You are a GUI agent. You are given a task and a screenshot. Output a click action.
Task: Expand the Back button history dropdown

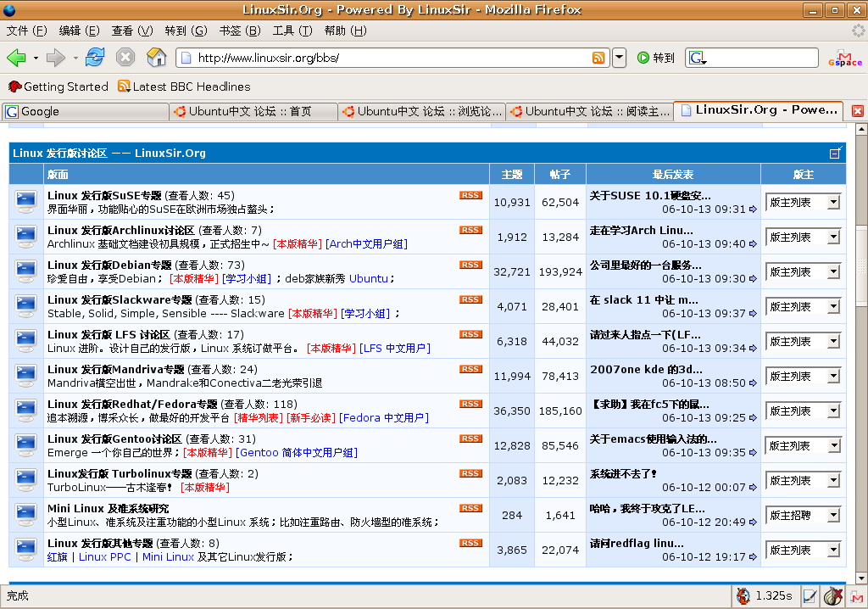[x=36, y=58]
